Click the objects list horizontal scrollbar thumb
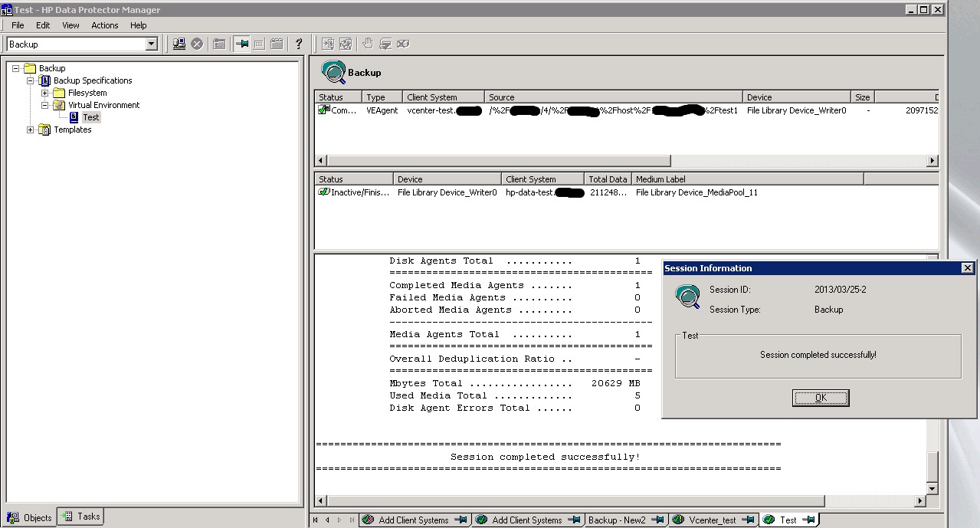Image resolution: width=980 pixels, height=528 pixels. coord(498,161)
